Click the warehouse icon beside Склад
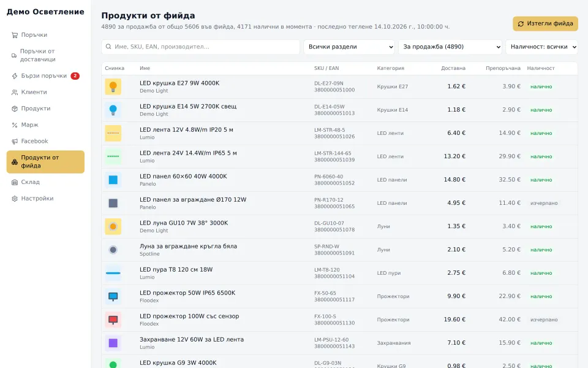 (15, 182)
